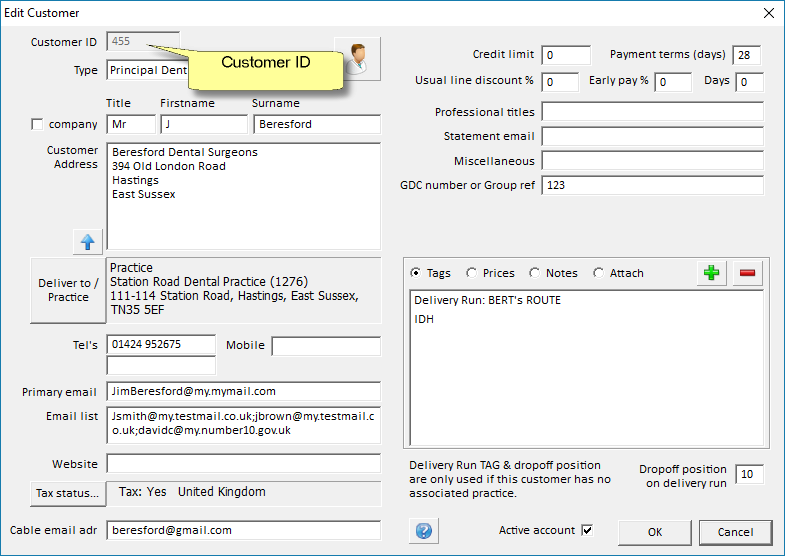Click the blue up arrow button
785x556 pixels.
coord(88,242)
